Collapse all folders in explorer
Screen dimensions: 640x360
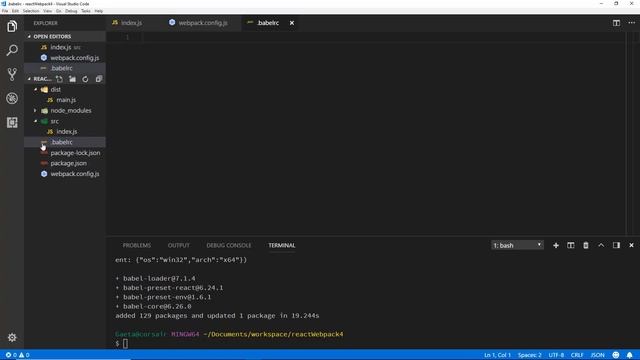point(98,79)
